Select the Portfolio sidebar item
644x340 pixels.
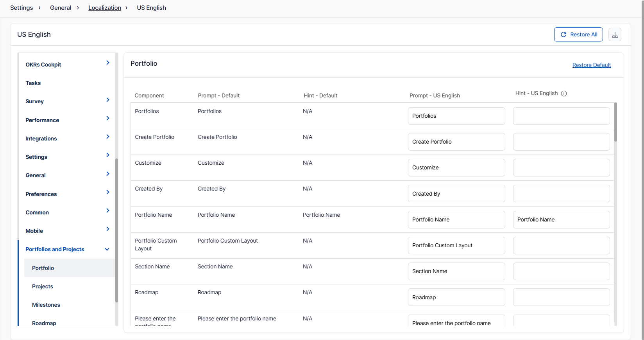click(43, 268)
